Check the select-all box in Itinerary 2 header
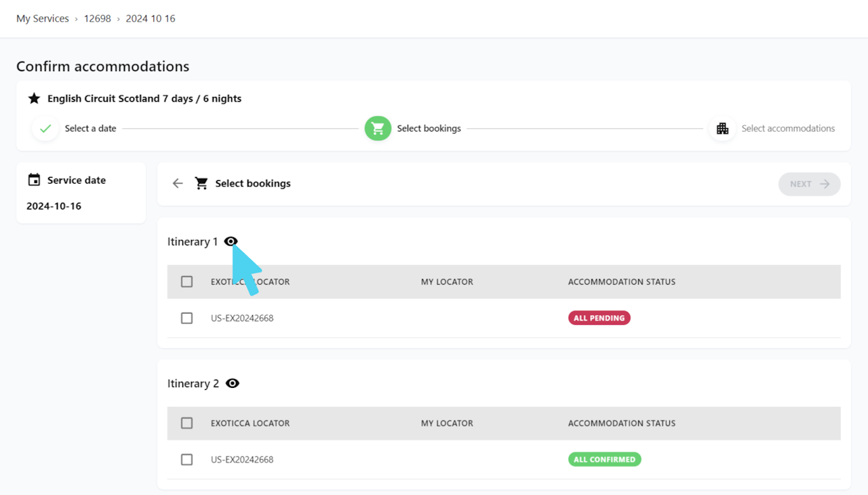Image resolution: width=868 pixels, height=495 pixels. 187,423
